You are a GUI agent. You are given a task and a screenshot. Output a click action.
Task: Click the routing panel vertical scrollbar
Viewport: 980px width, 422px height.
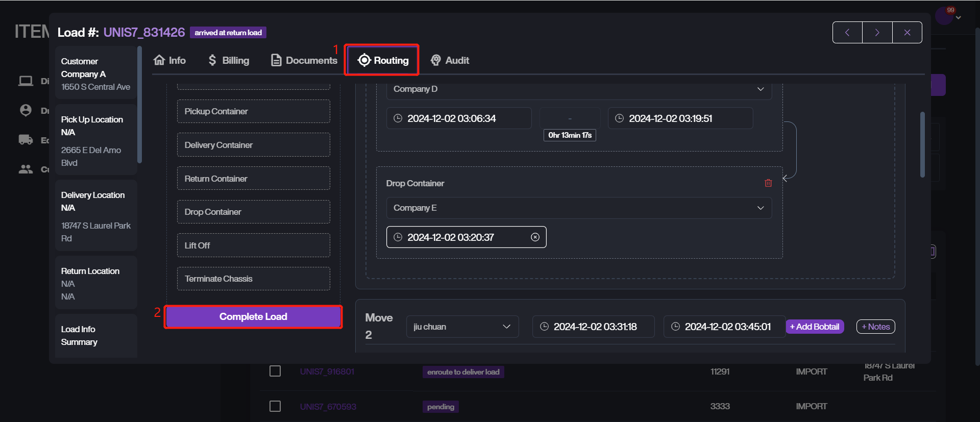(922, 144)
